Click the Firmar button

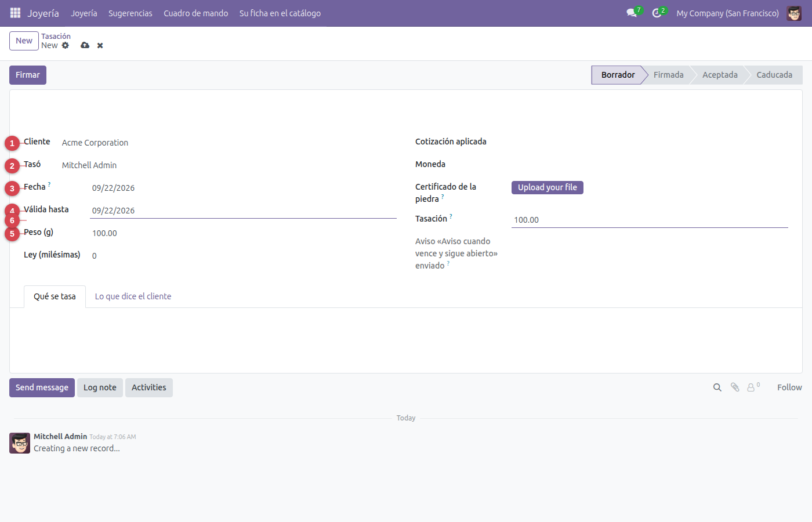click(x=28, y=75)
